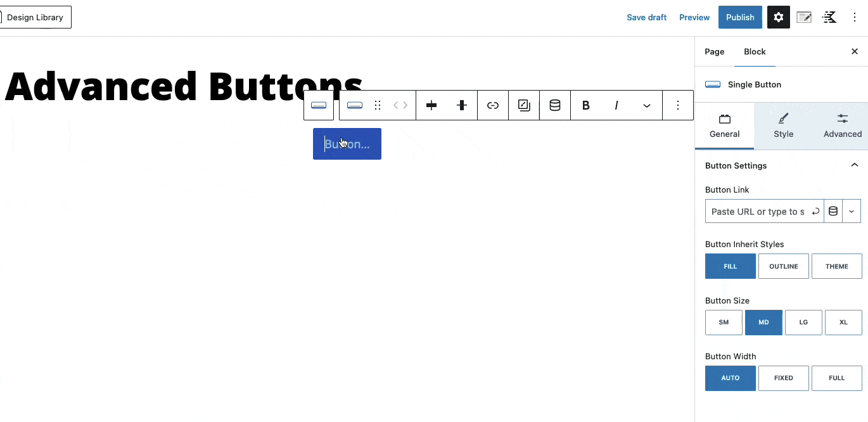Click the blue button in the editor canvas

[347, 144]
